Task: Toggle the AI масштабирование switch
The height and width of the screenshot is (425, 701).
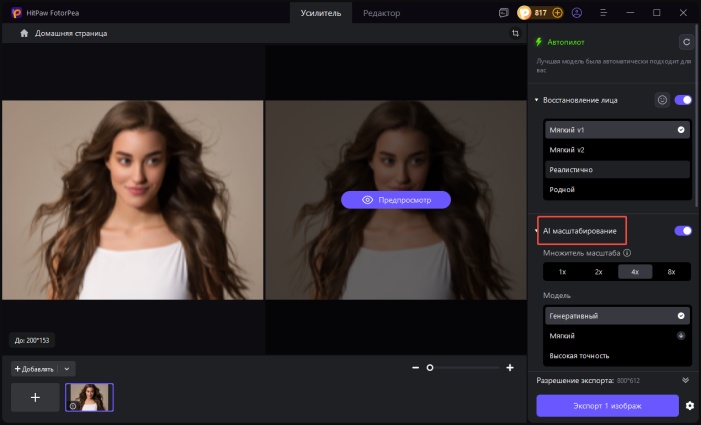Action: (684, 231)
